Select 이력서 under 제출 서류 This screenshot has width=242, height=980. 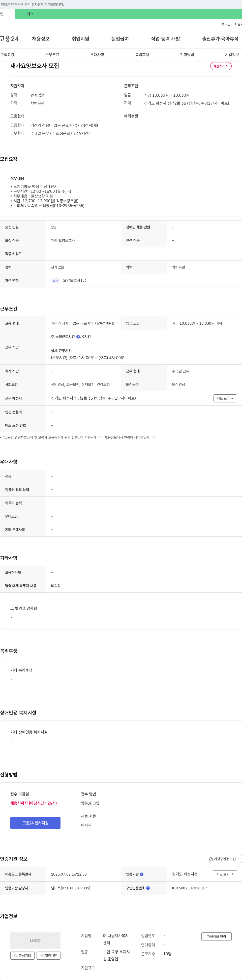[86, 825]
